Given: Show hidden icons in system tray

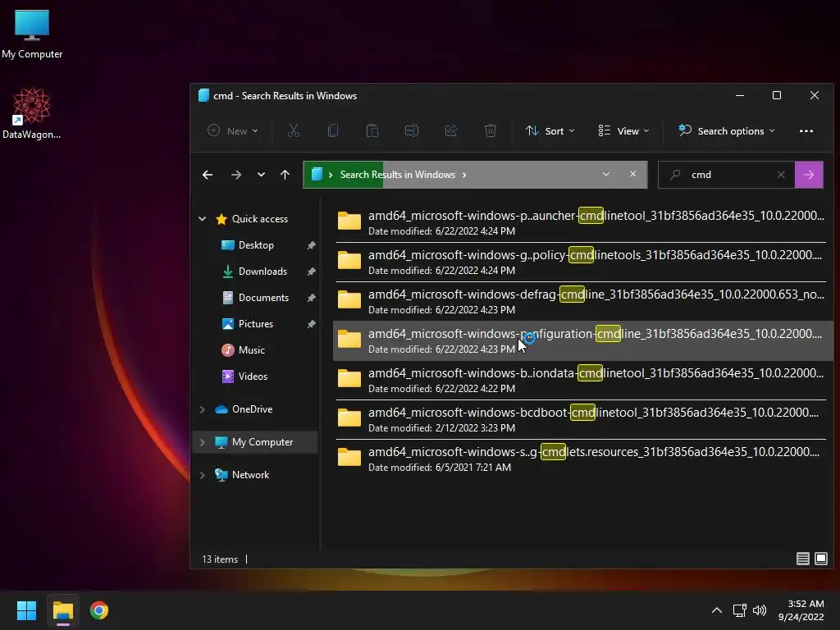Looking at the screenshot, I should click(x=717, y=610).
